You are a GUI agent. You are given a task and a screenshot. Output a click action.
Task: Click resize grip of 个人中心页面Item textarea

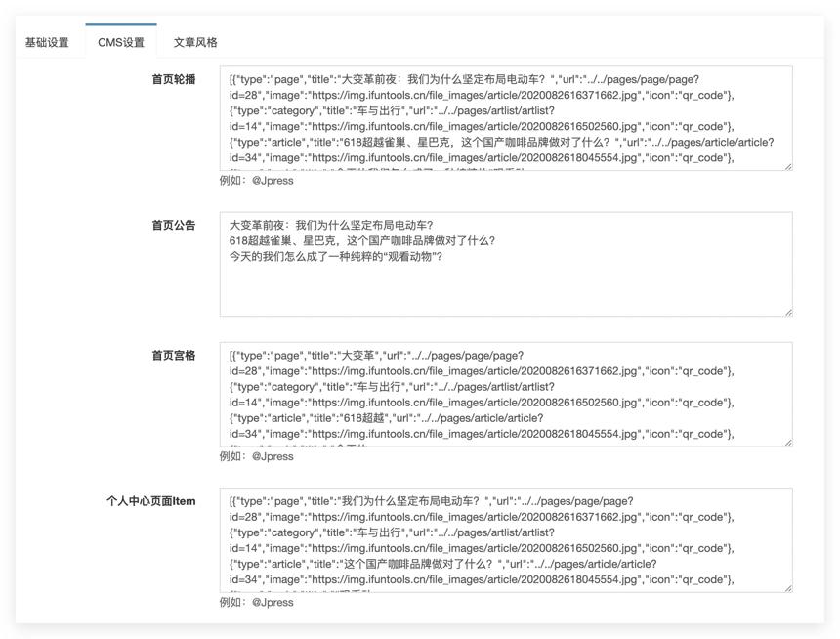788,588
